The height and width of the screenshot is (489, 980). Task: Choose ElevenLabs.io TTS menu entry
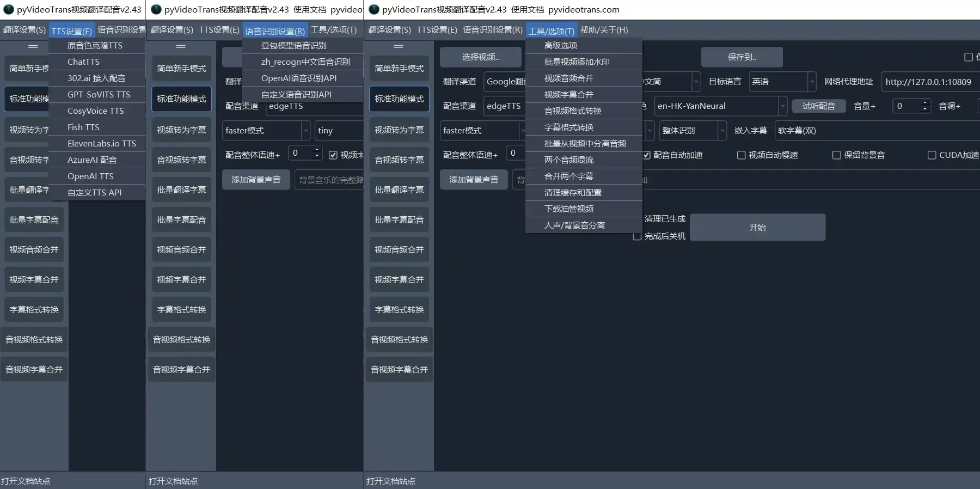[101, 144]
